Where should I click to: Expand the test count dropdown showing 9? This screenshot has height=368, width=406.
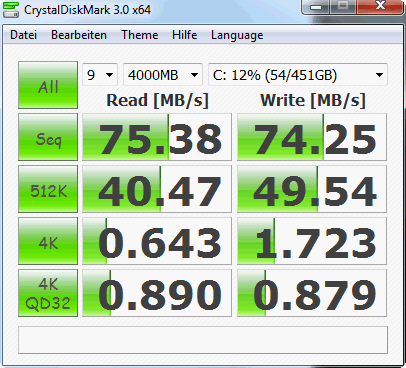click(x=100, y=75)
